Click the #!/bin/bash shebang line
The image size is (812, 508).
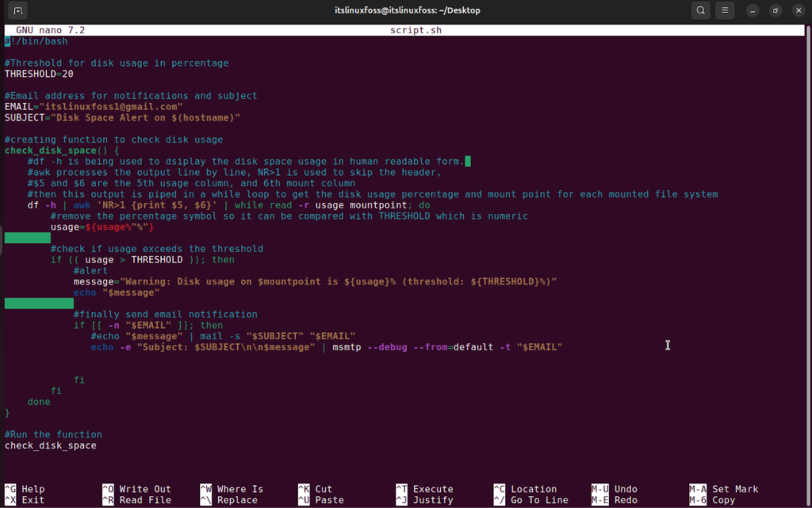coord(36,41)
